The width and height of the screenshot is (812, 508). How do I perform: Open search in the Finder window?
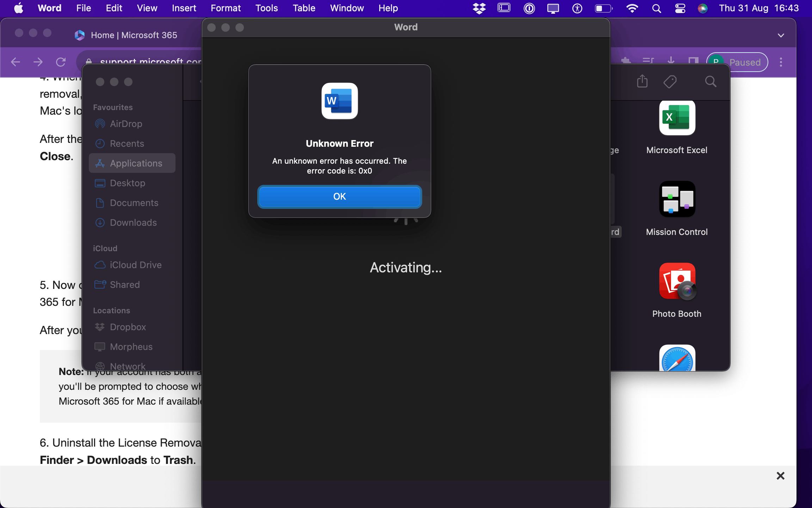tap(710, 81)
